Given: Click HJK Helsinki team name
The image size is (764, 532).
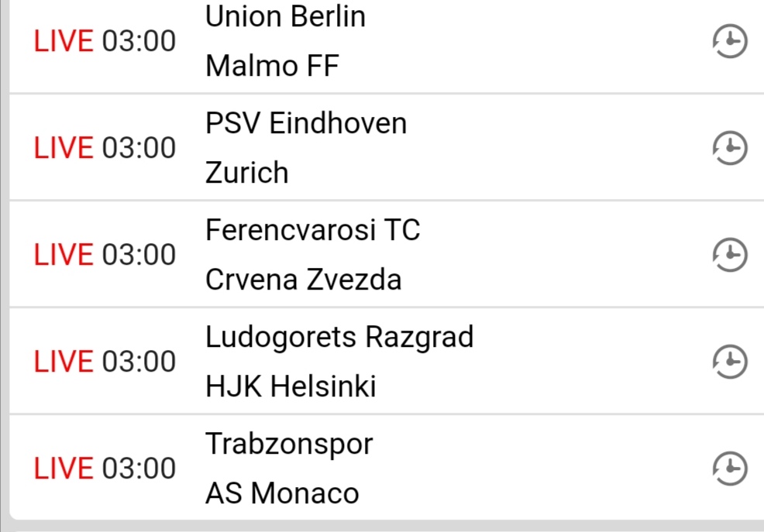Looking at the screenshot, I should [x=291, y=386].
